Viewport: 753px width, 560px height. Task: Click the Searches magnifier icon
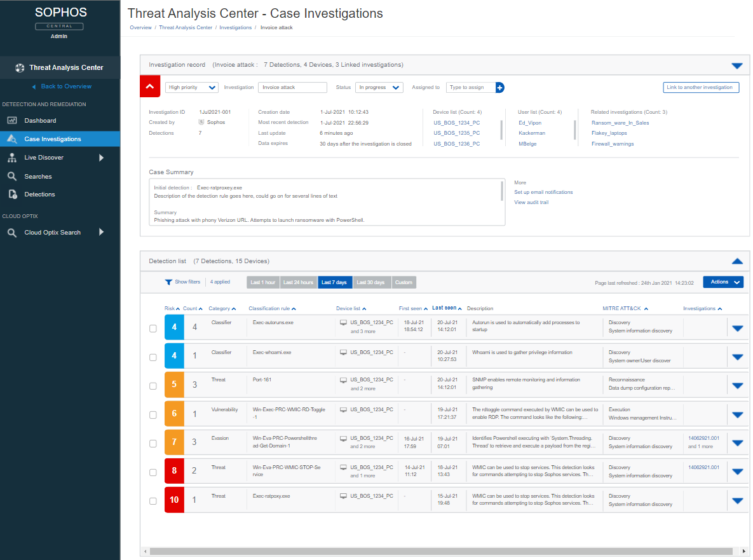[x=12, y=176]
